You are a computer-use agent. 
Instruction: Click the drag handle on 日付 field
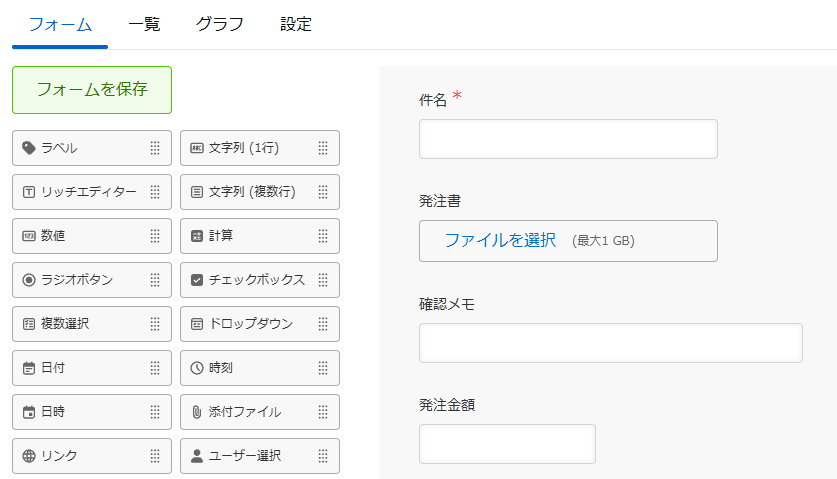155,367
